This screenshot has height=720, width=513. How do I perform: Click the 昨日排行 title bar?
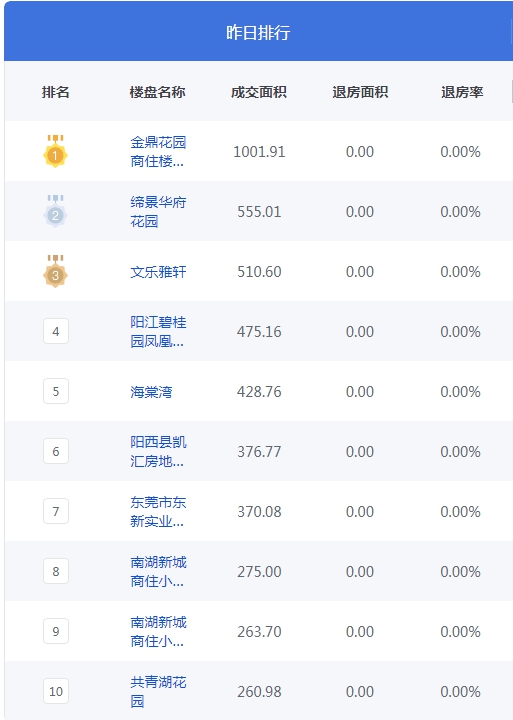(259, 31)
